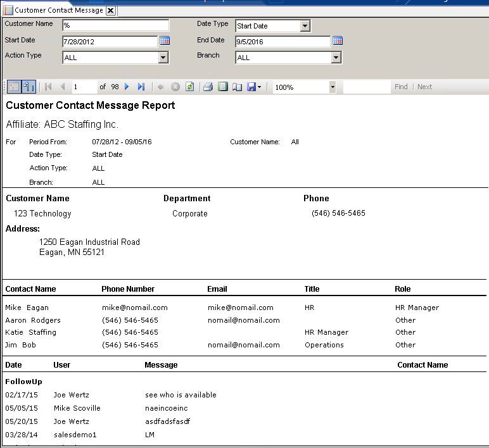The width and height of the screenshot is (489, 448).
Task: Click Operations title in Jim Bob row
Action: (x=324, y=345)
